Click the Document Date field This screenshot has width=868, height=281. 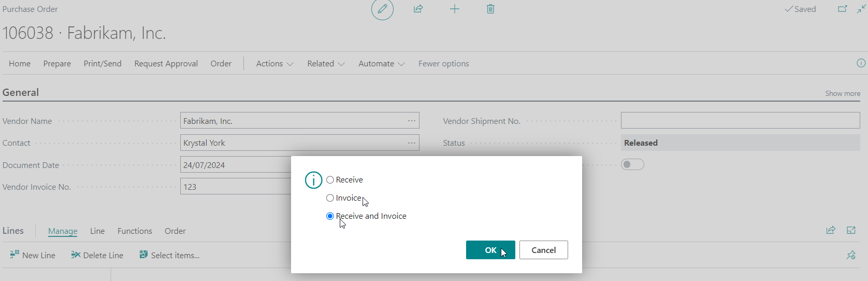point(236,165)
